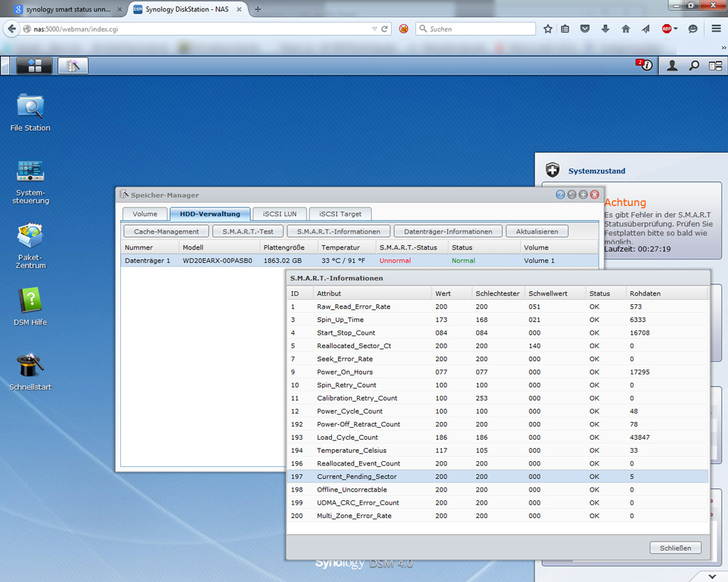
Task: Bookmark page with Firefox star icon
Action: [548, 28]
